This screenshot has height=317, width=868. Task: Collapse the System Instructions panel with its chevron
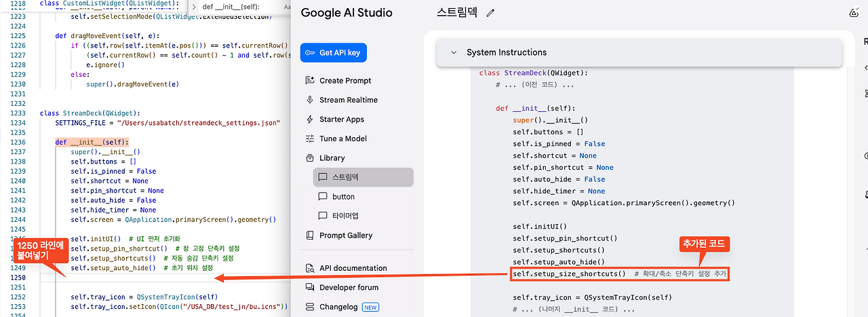pyautogui.click(x=454, y=52)
